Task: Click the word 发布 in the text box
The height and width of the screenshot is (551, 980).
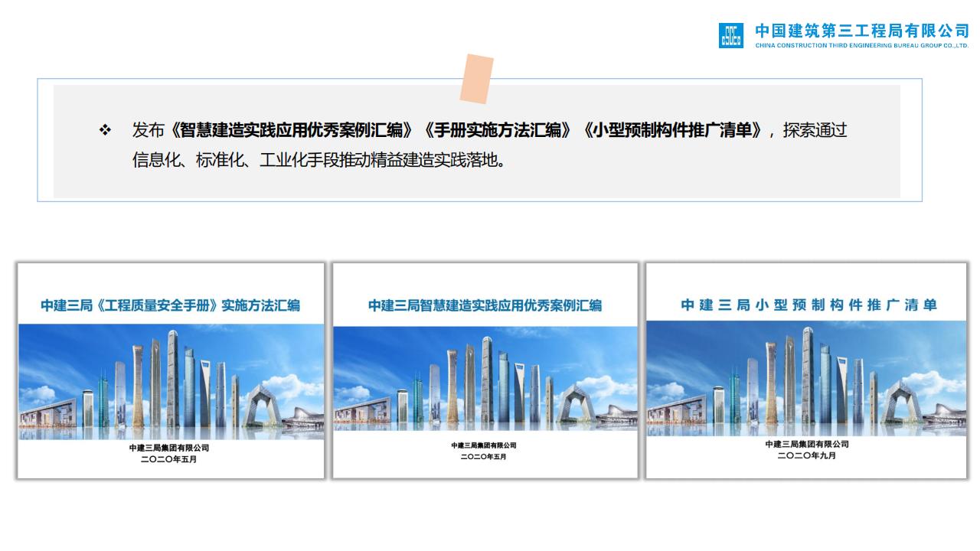Action: coord(149,130)
